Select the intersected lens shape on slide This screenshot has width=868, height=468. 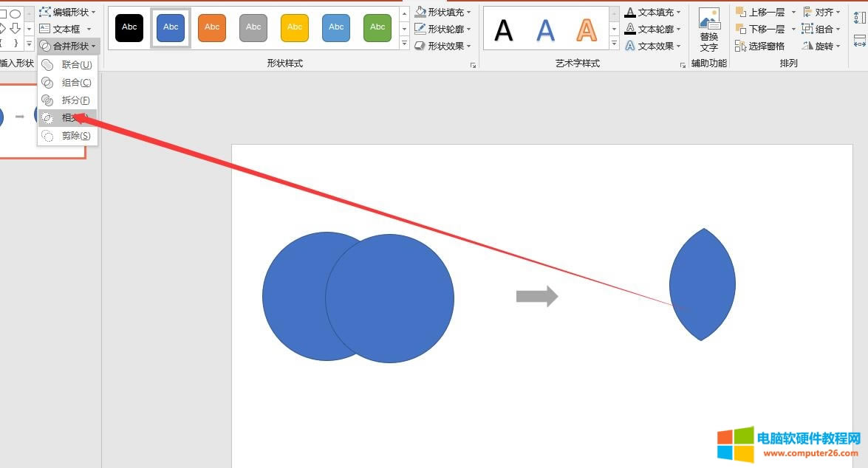pyautogui.click(x=703, y=284)
